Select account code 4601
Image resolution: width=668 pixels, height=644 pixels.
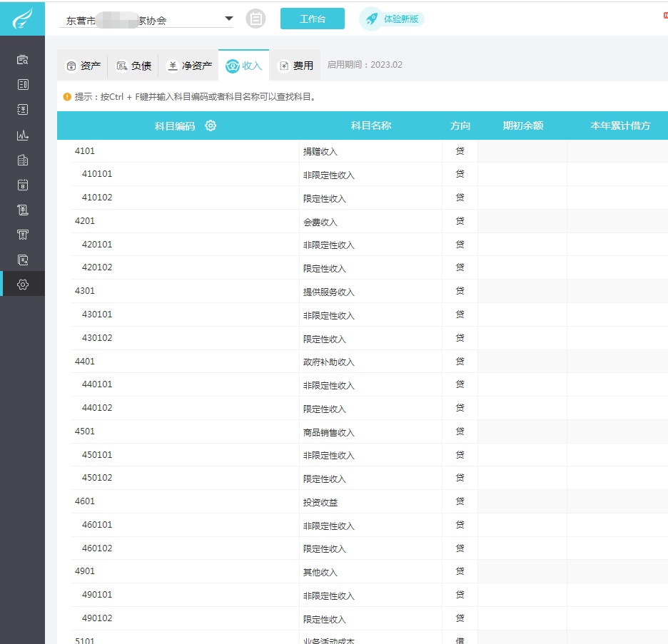[85, 501]
